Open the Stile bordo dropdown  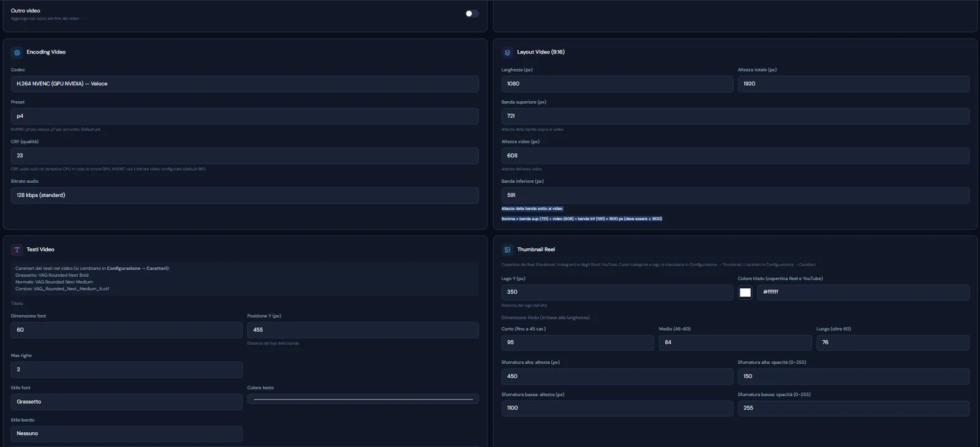coord(126,434)
